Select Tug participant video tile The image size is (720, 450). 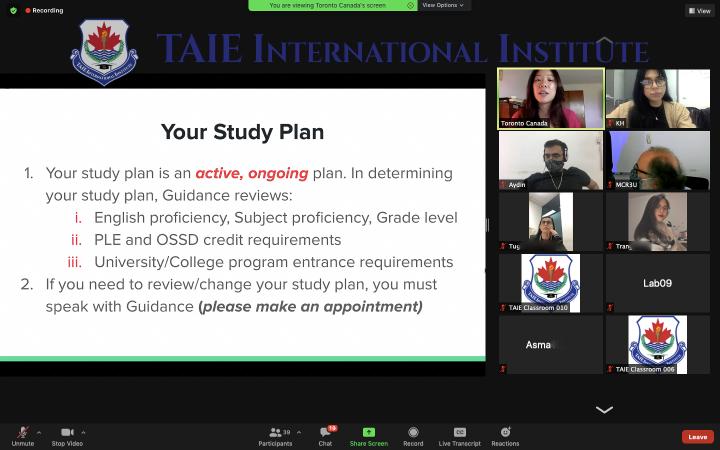551,221
